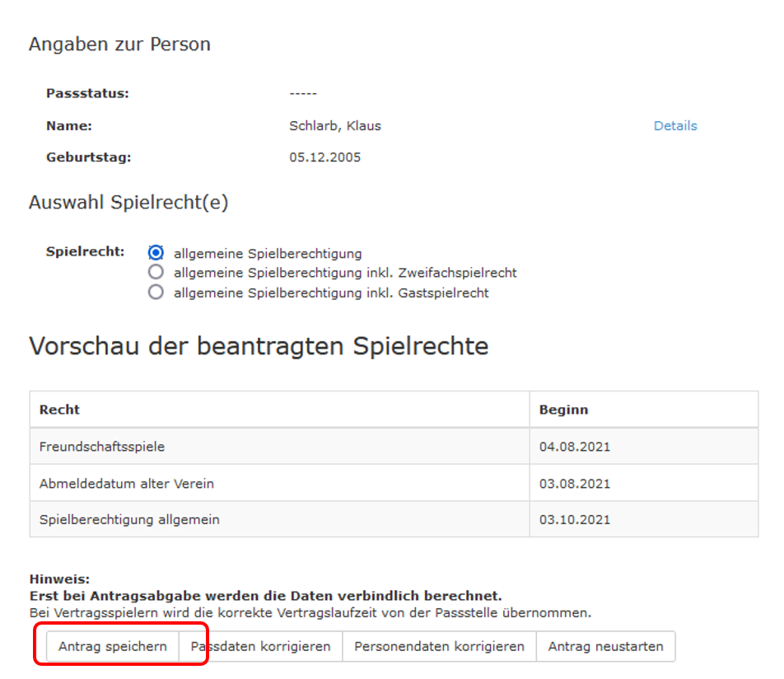The image size is (784, 679).
Task: Click the 'Angaben zur Person' section heading
Action: pos(119,44)
